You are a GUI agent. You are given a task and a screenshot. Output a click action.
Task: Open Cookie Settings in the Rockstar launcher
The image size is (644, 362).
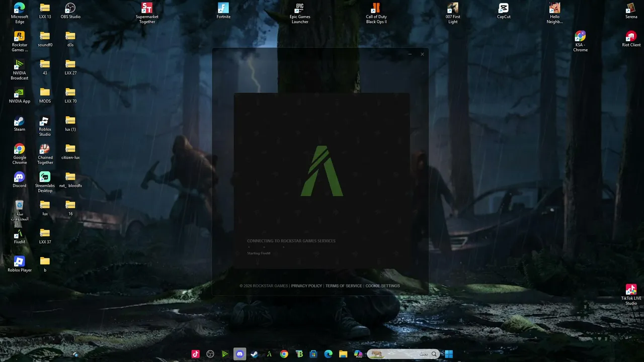click(382, 286)
